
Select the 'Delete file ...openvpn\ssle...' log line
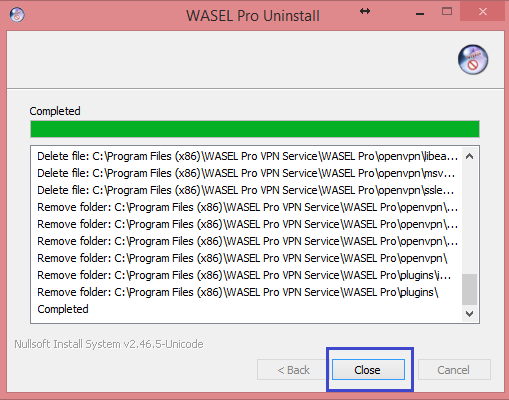245,190
